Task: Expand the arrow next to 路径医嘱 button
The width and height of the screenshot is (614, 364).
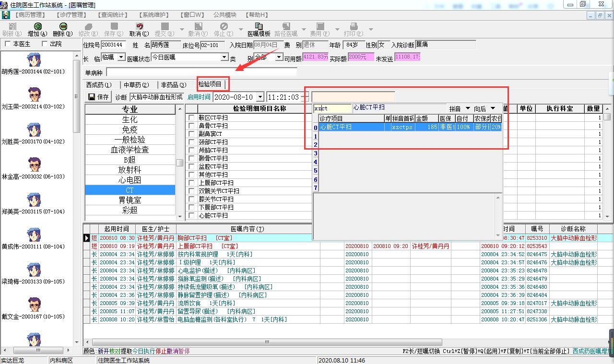Action: 304,30
